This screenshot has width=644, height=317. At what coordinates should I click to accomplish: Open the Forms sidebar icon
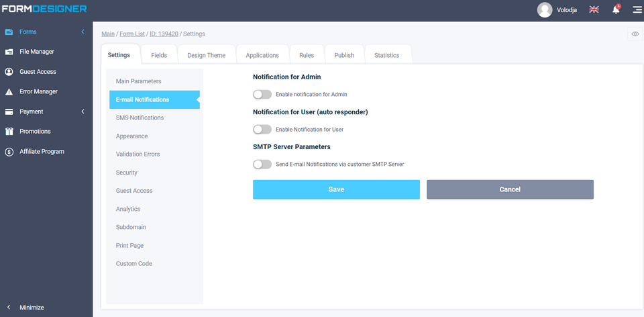(x=9, y=32)
